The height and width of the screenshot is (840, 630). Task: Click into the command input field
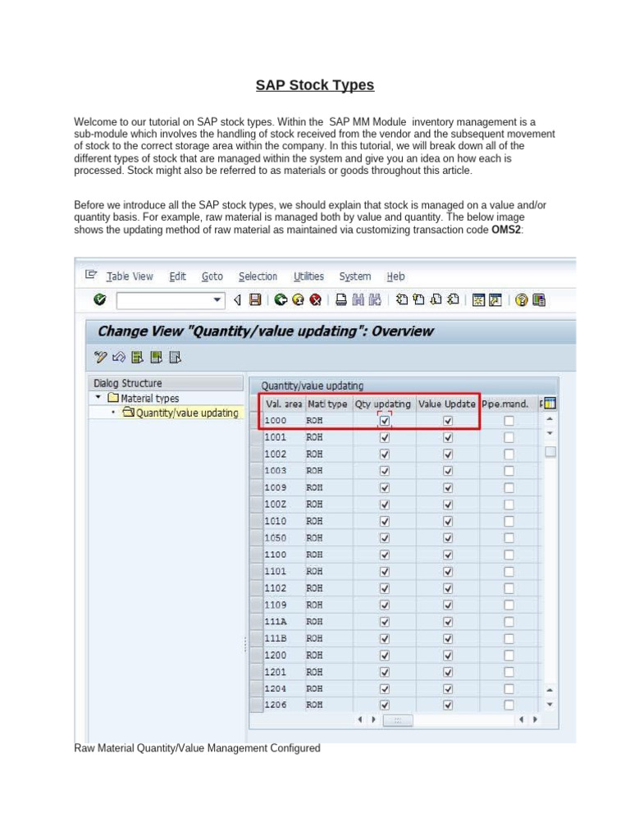(x=164, y=300)
